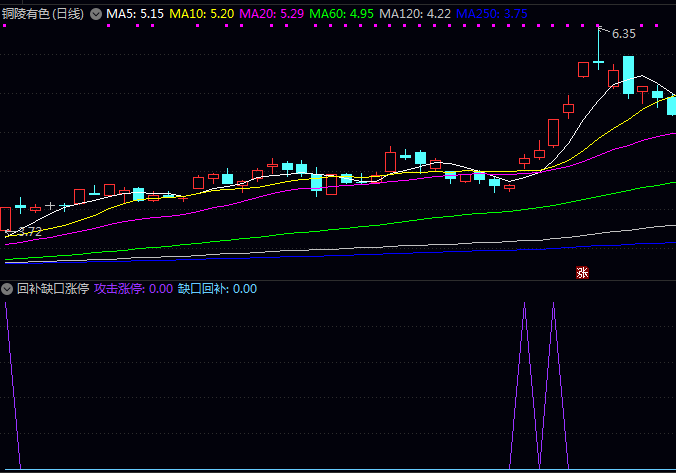Click the 攻击涨停: 0.00 value label
676x473 pixels.
click(133, 289)
